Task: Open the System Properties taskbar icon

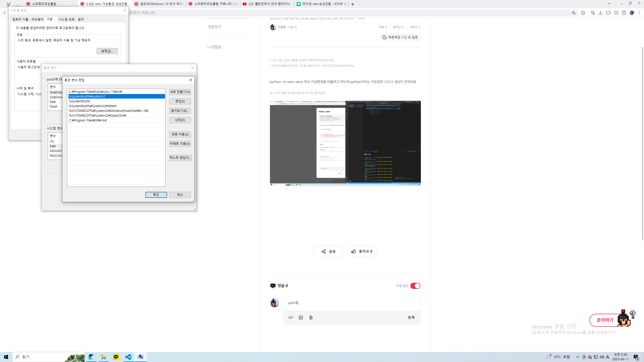Action: pos(141,357)
